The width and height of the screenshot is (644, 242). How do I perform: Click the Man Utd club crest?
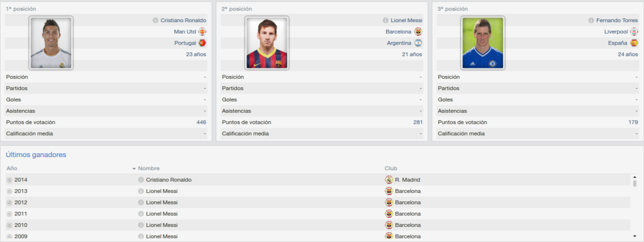[202, 31]
